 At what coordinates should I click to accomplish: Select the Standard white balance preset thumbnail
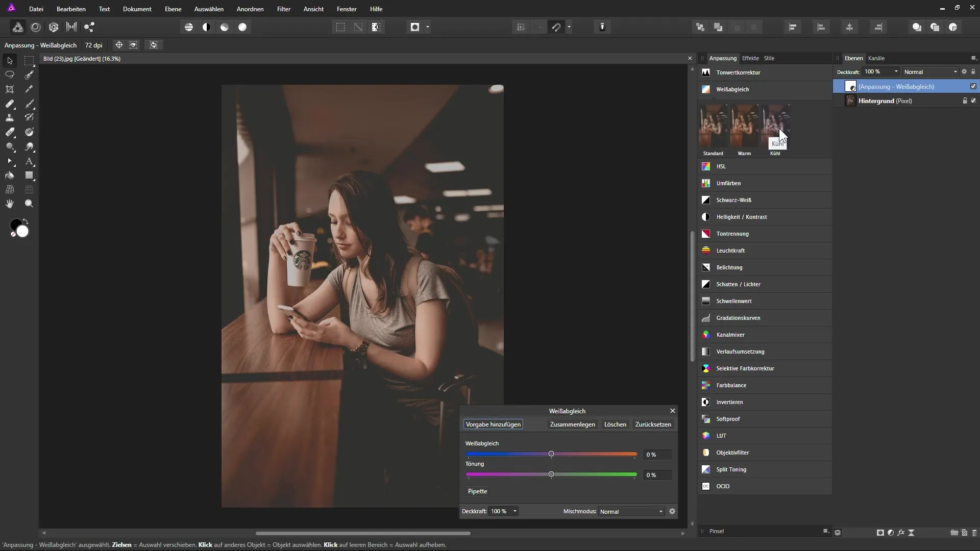(713, 126)
